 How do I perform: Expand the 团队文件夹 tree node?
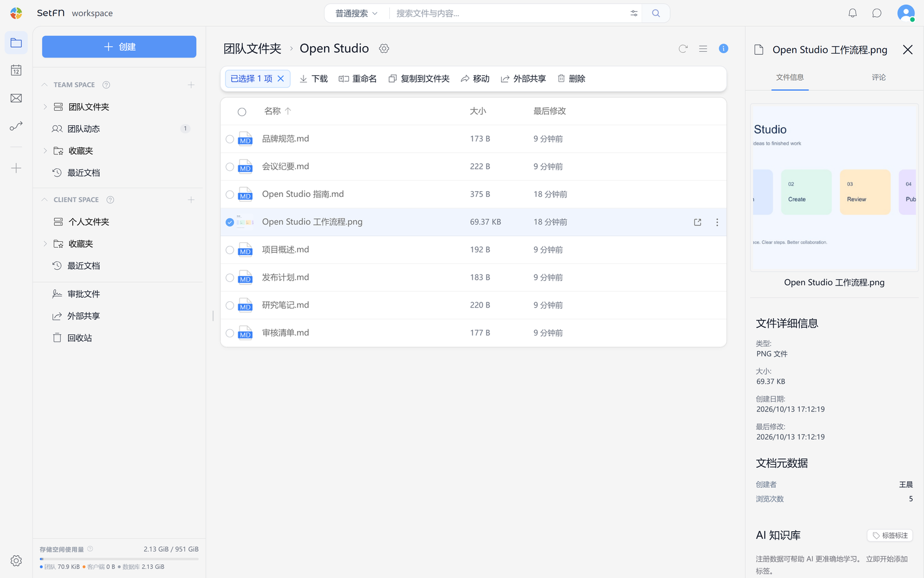coord(45,107)
